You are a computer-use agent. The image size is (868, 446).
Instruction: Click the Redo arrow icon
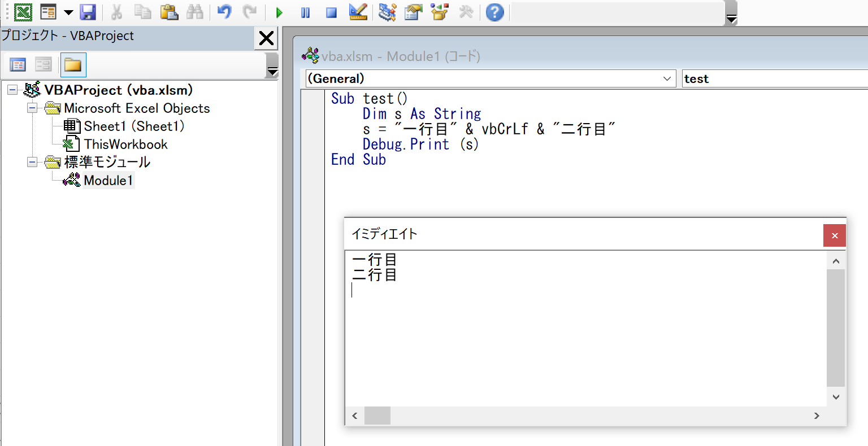click(x=250, y=12)
